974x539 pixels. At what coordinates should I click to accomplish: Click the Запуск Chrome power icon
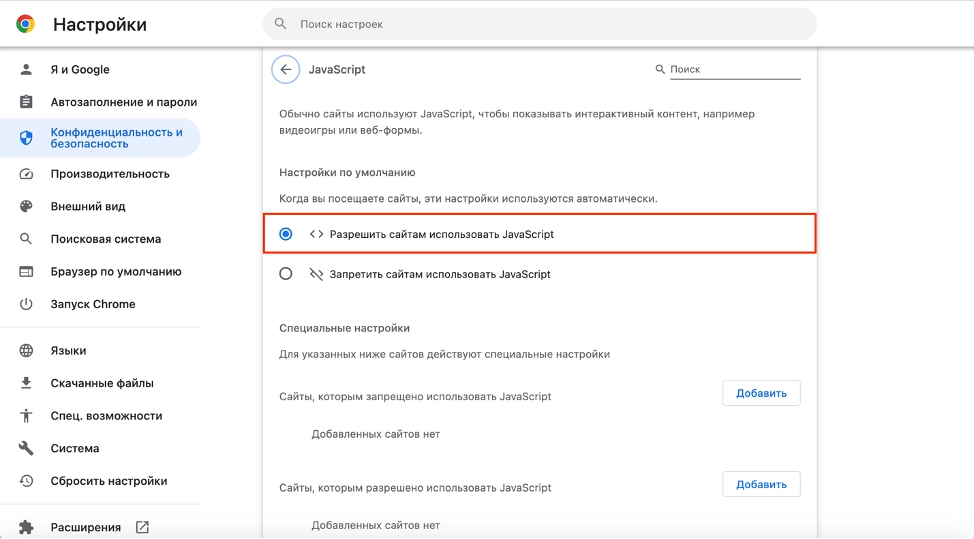pyautogui.click(x=27, y=304)
